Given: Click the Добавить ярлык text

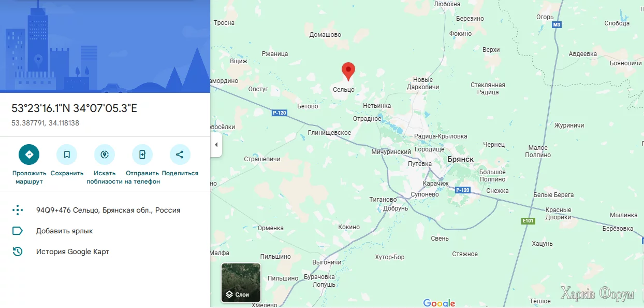Looking at the screenshot, I should [65, 231].
